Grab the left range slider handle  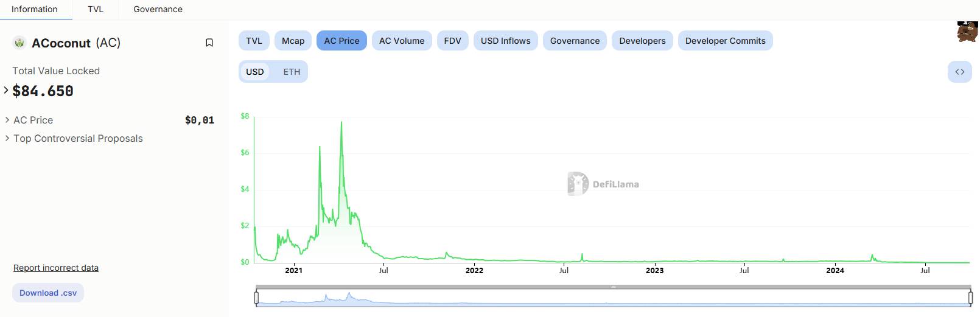click(x=256, y=298)
